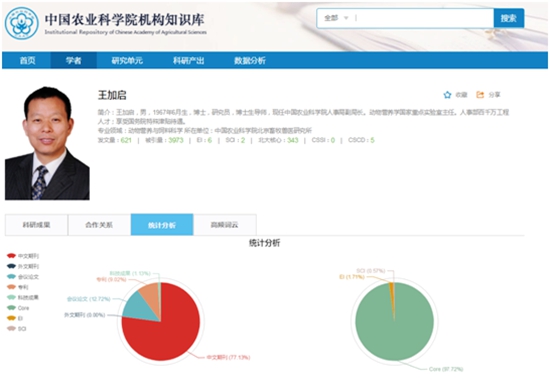Click the 被引量 count 3973
The width and height of the screenshot is (550, 389).
pyautogui.click(x=176, y=140)
